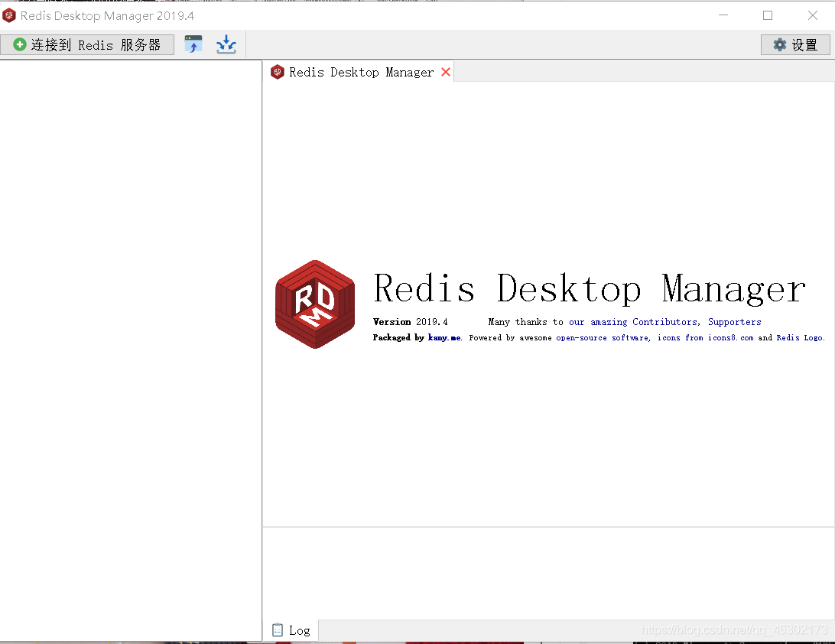Maximize the Redis Desktop Manager window
Viewport: 835px width, 644px height.
pyautogui.click(x=768, y=15)
